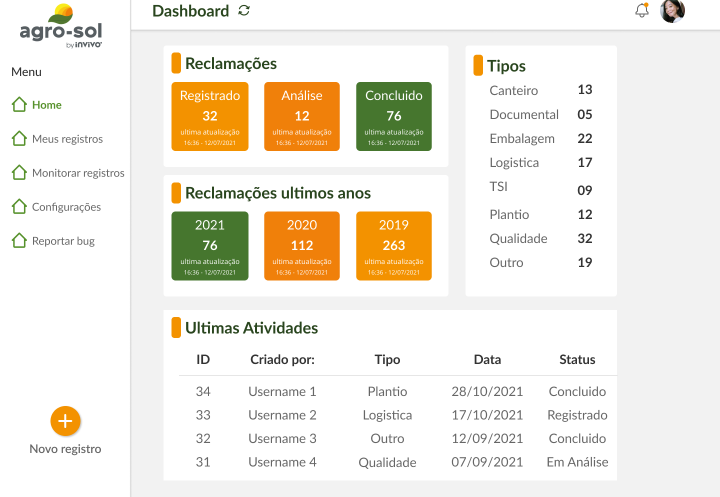Click date 07/09/2021 in activities
The image size is (720, 497).
coord(487,462)
